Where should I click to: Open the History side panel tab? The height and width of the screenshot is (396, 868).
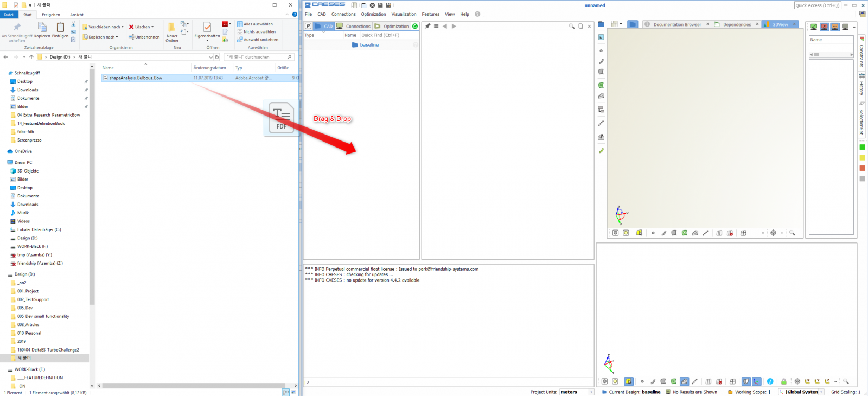tap(861, 85)
